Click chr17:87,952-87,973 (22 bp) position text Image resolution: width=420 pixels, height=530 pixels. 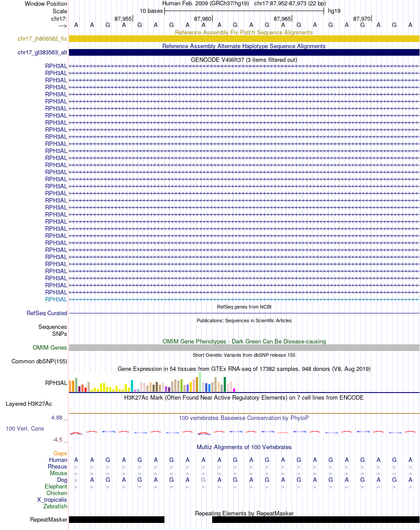(290, 4)
